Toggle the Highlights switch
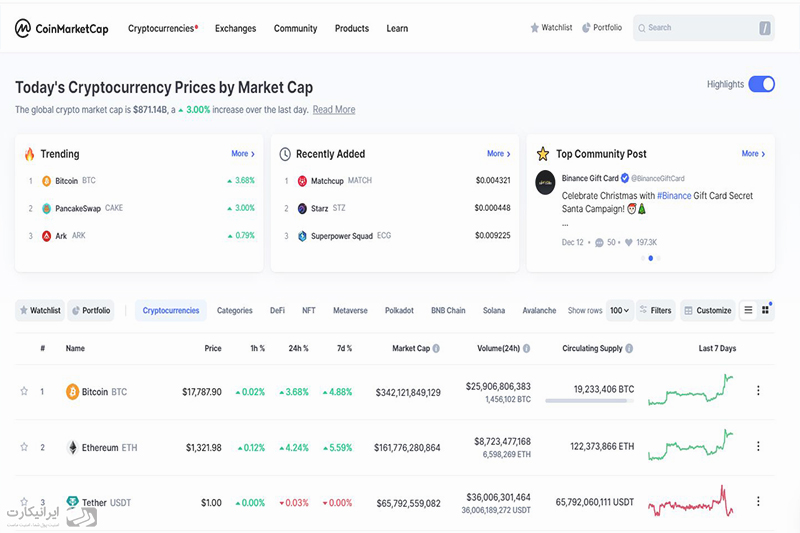800x533 pixels. click(761, 84)
